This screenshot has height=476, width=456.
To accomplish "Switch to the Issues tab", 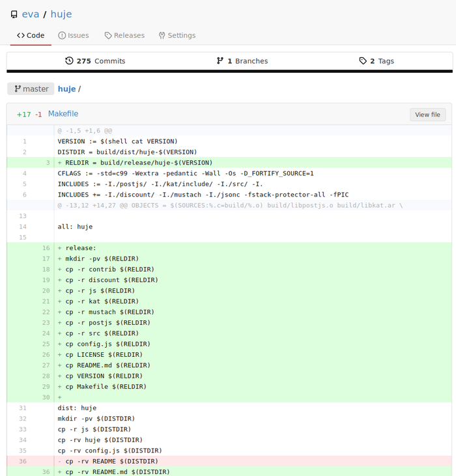I will [73, 35].
